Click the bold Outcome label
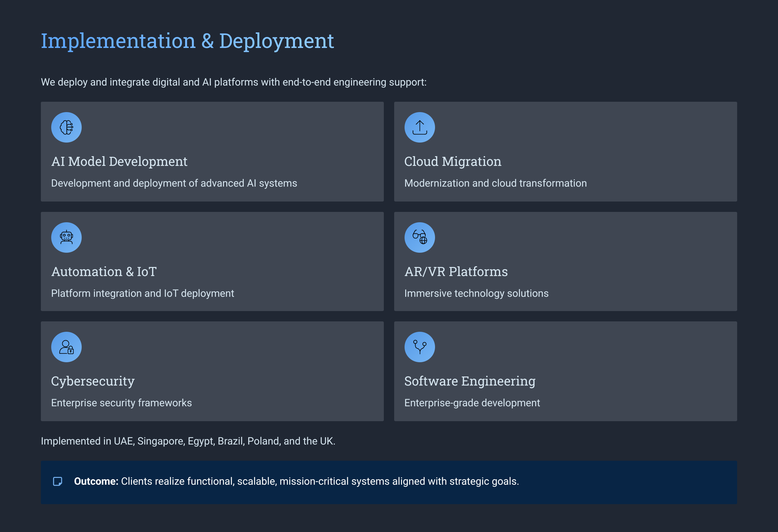778x532 pixels. coord(96,481)
